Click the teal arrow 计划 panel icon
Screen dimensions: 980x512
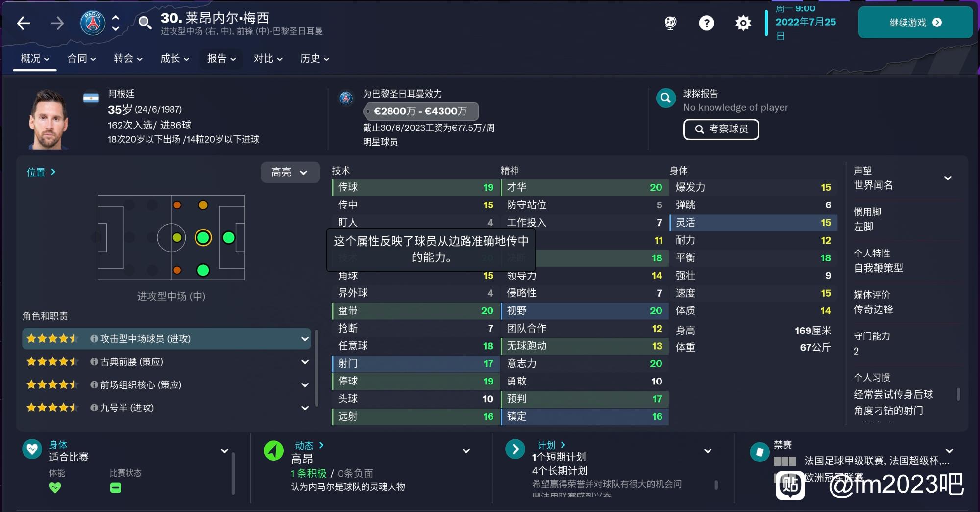tap(515, 449)
